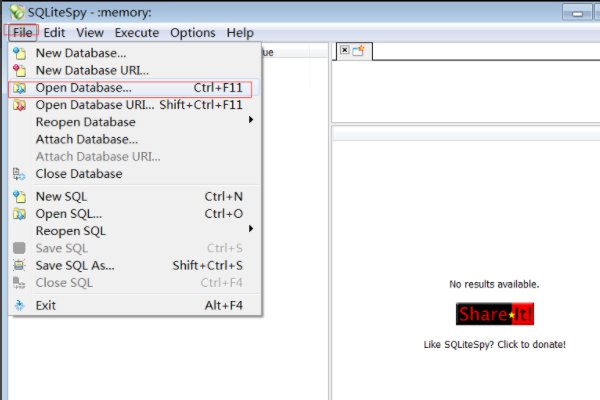
Task: Expand the Reopen SQL submenu arrow
Action: point(251,230)
